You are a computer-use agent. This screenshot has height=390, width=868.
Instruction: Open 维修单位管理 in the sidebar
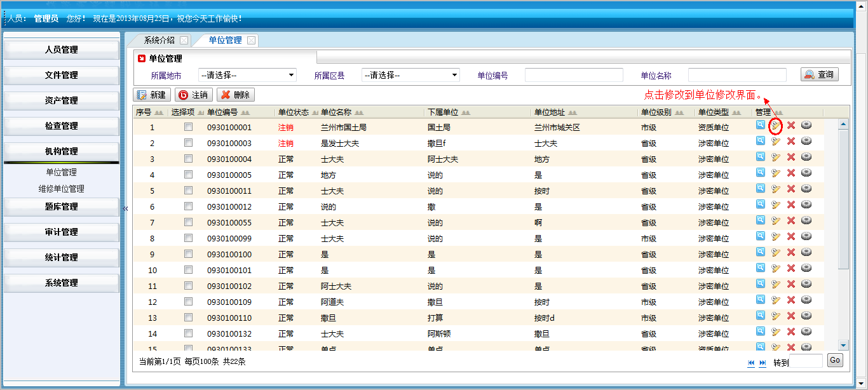(61, 189)
